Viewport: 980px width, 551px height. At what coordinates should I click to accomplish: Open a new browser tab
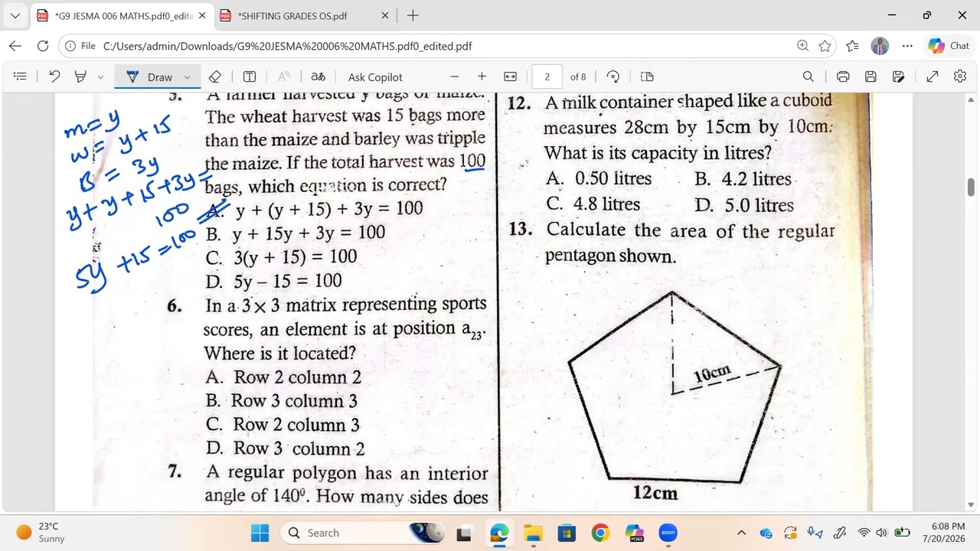click(413, 15)
